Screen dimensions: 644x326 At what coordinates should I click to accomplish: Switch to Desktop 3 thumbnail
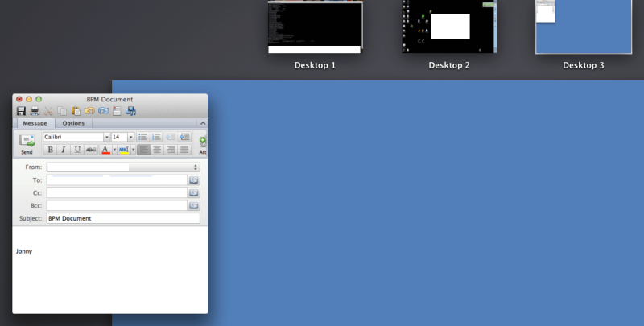[584, 27]
